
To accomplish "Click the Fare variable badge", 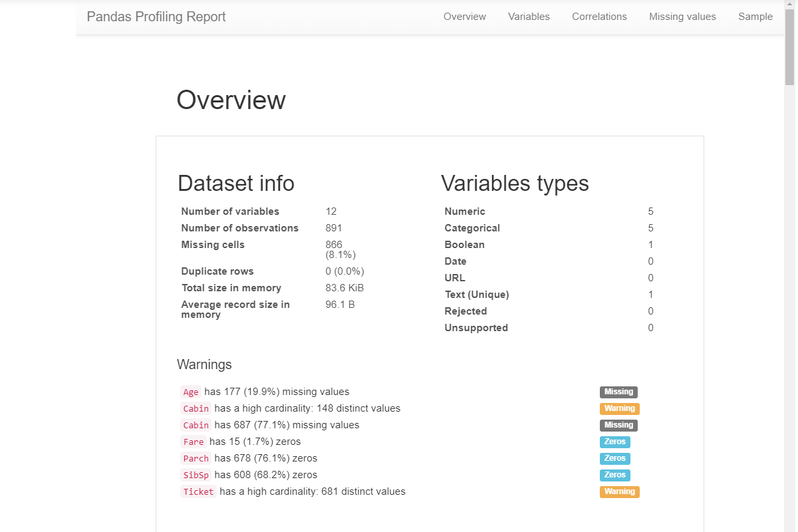I will click(x=194, y=442).
